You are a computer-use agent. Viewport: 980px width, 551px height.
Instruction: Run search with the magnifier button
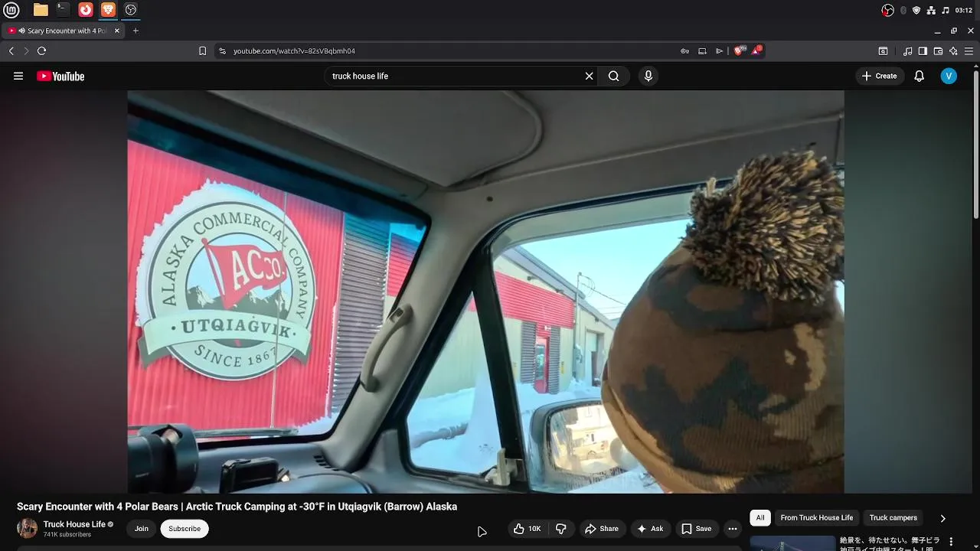614,76
